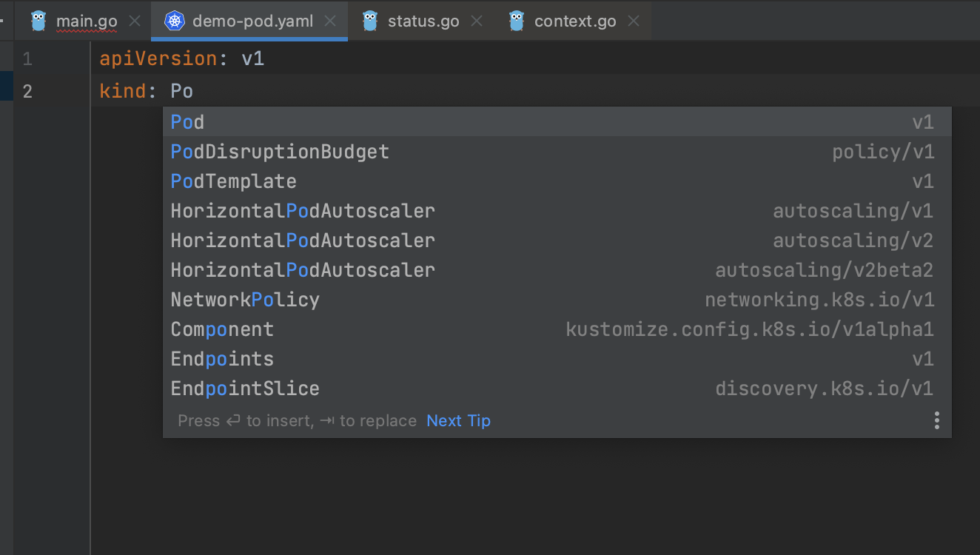Close the context.go tab
This screenshot has width=980, height=555.
[x=634, y=21]
